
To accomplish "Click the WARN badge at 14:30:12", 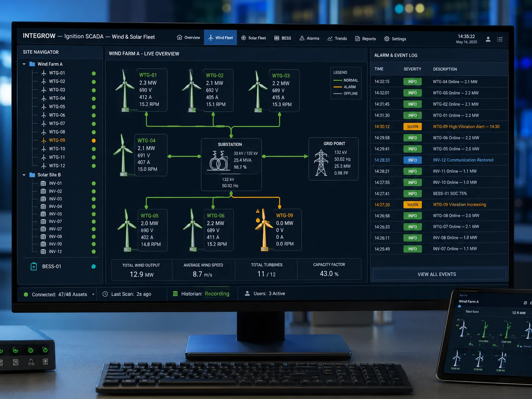I will point(412,126).
